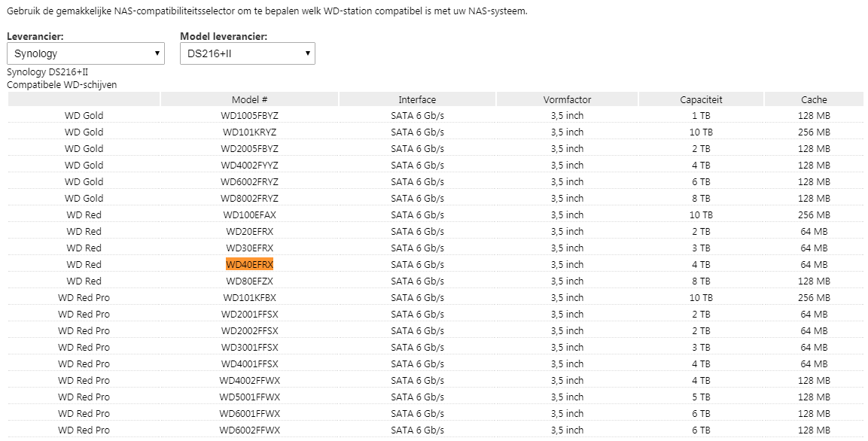The height and width of the screenshot is (441, 868).
Task: Open the Leverancier dropdown showing Synology
Action: (85, 53)
